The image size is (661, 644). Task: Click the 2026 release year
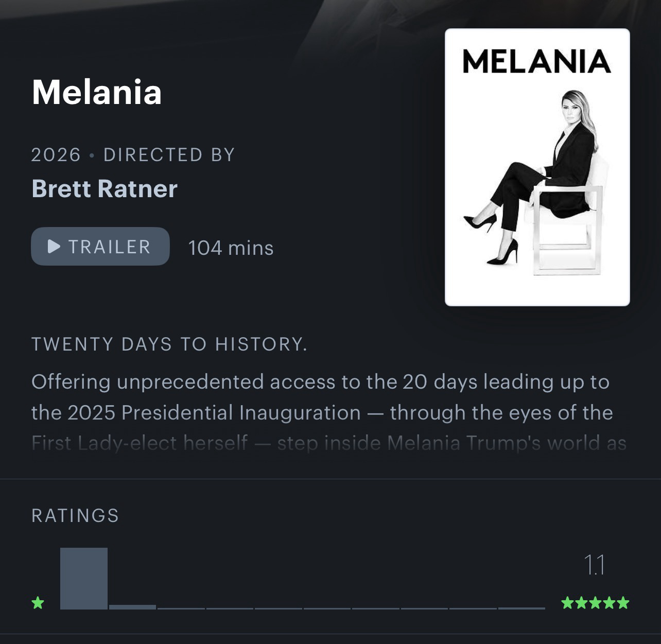(x=56, y=154)
